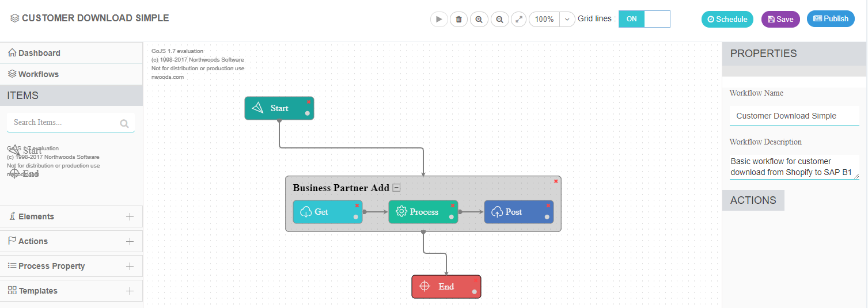Remove the Get node with its red x
868x308 pixels.
[x=357, y=205]
